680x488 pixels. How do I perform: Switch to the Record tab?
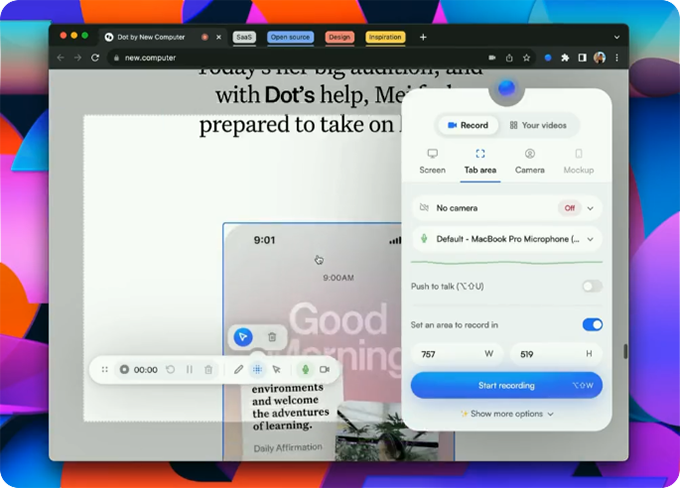pos(468,125)
